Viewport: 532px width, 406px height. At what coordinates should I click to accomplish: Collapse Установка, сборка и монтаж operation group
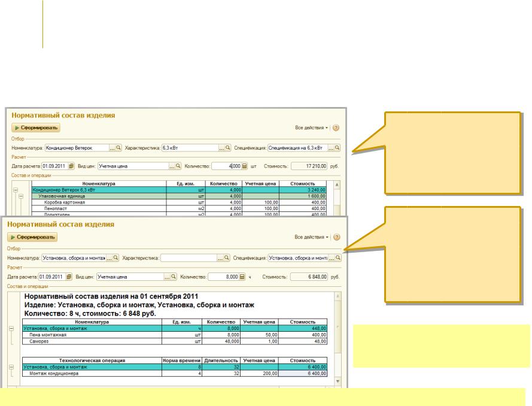[11, 367]
